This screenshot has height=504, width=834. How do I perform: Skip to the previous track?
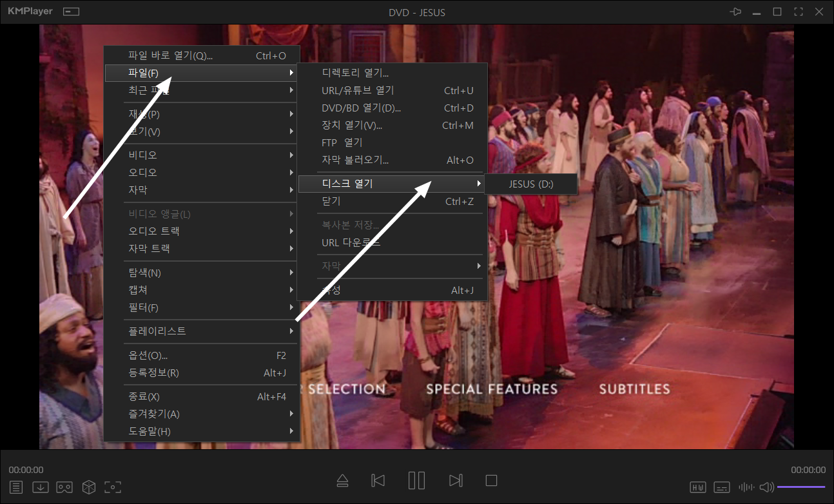click(x=378, y=480)
